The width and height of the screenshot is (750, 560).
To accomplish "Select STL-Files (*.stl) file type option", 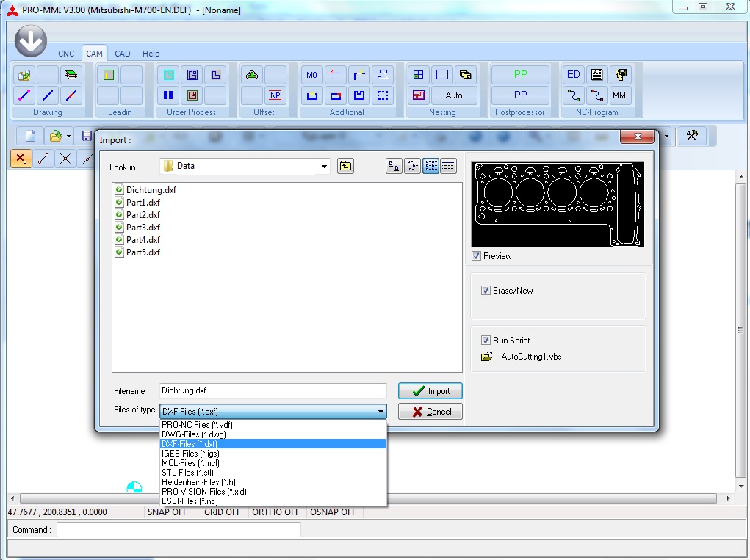I will pyautogui.click(x=188, y=473).
